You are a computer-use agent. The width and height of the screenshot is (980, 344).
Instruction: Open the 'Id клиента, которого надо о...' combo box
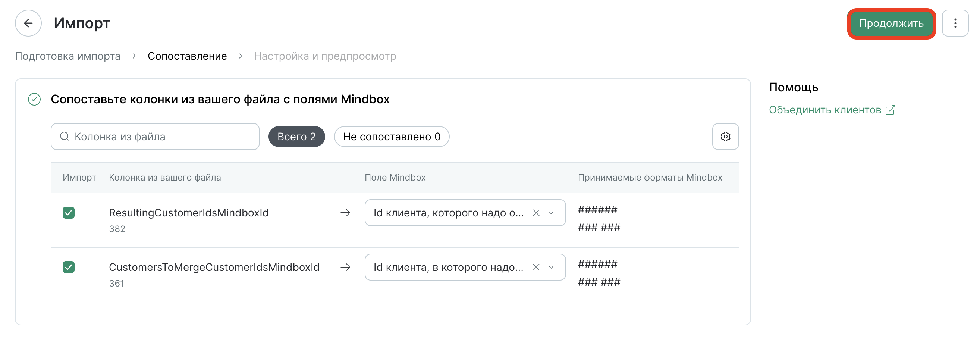coord(465,213)
